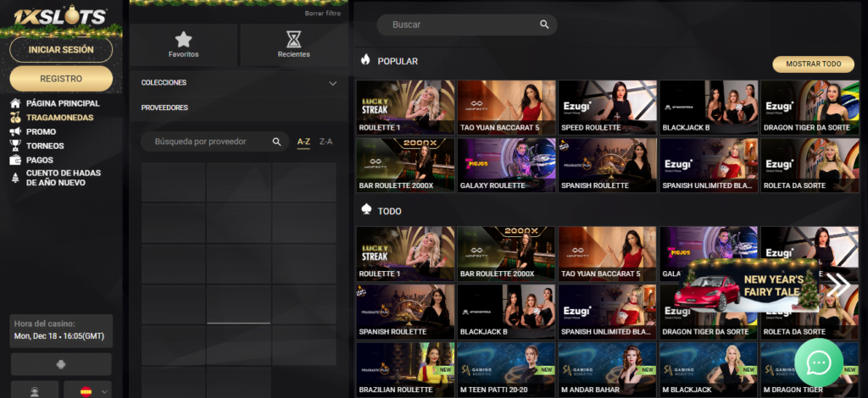Click the Promo megaphone icon

[15, 131]
